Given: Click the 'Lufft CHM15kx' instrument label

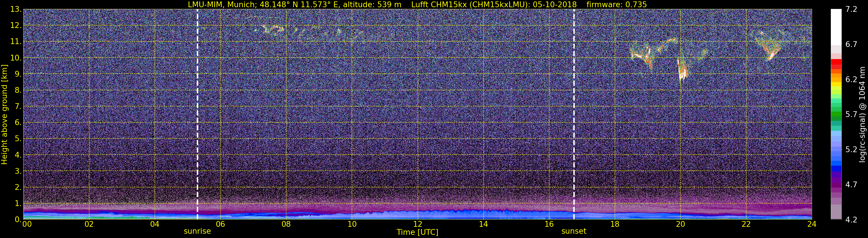Looking at the screenshot, I should (439, 4).
